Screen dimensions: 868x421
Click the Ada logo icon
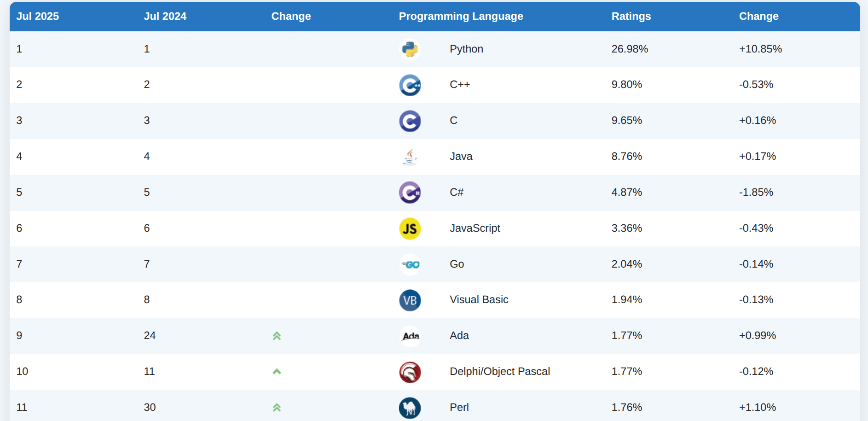tap(410, 336)
